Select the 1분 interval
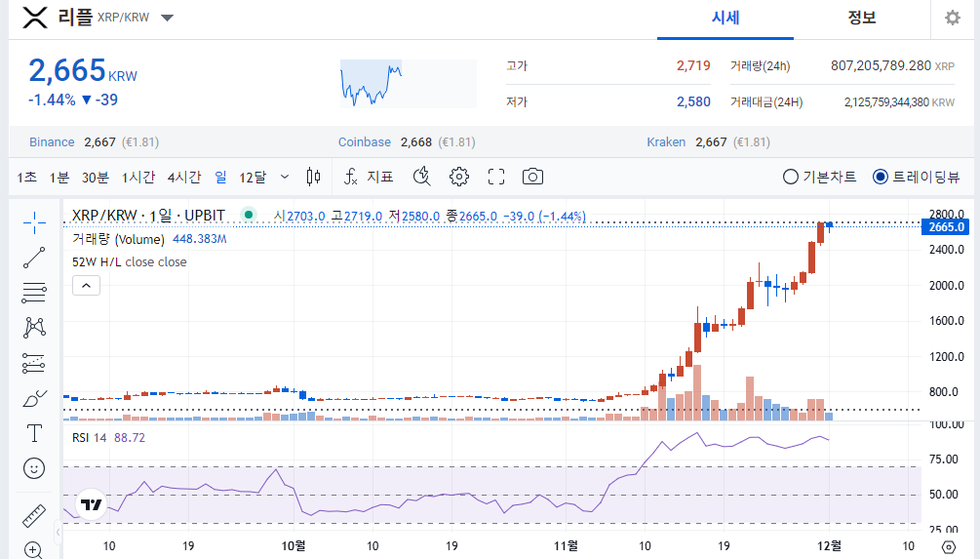The image size is (980, 559). click(59, 178)
